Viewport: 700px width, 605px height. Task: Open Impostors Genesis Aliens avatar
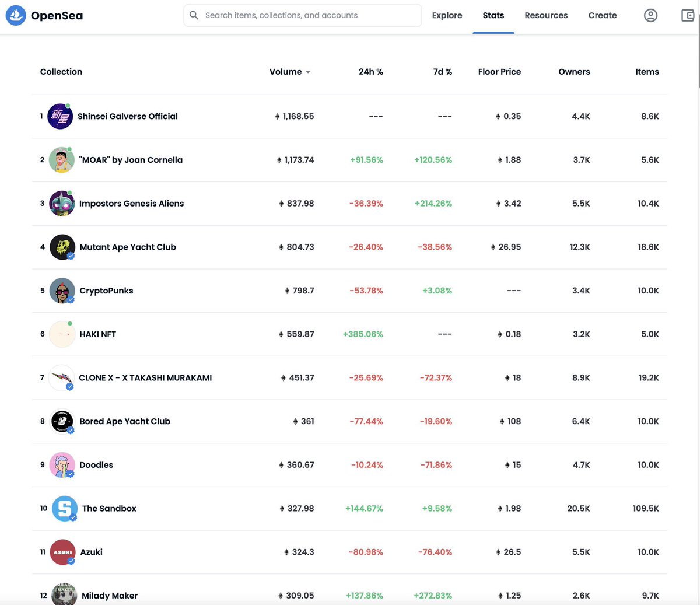pos(61,204)
